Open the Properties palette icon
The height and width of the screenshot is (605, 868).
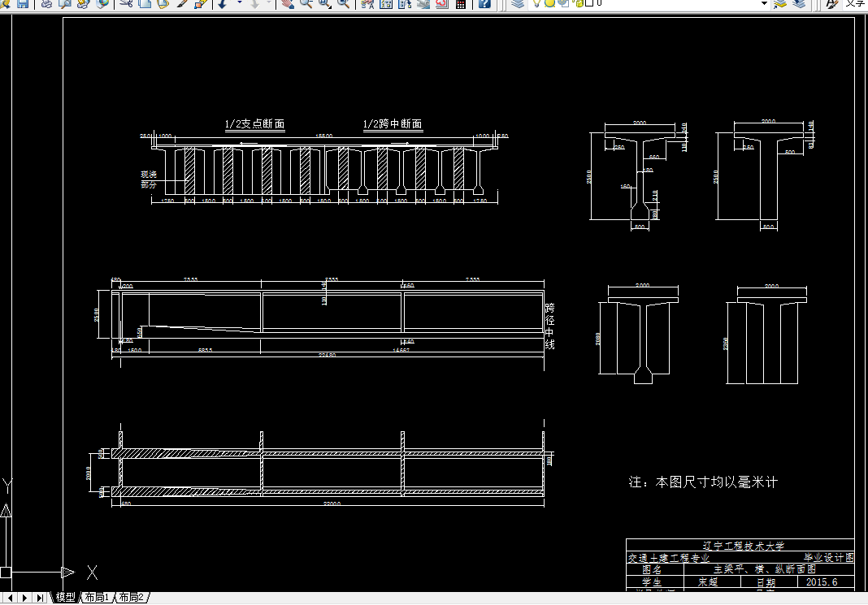367,4
